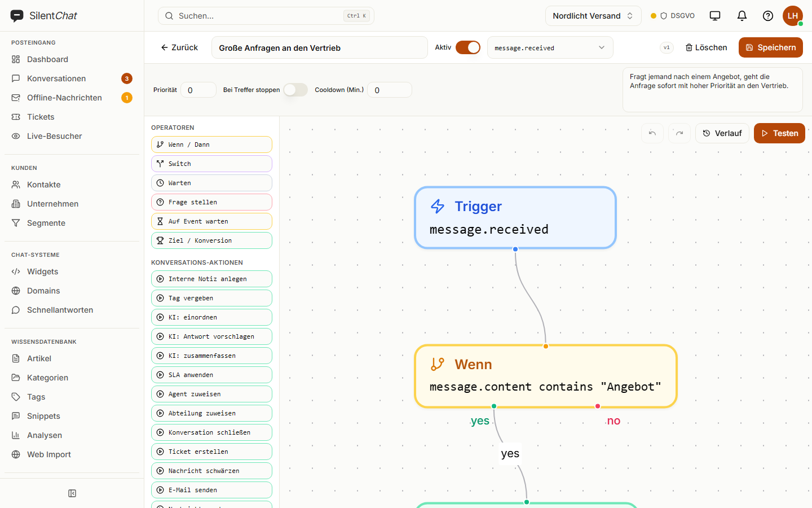Toggle the Aktiv switch off
812x508 pixels.
click(468, 47)
